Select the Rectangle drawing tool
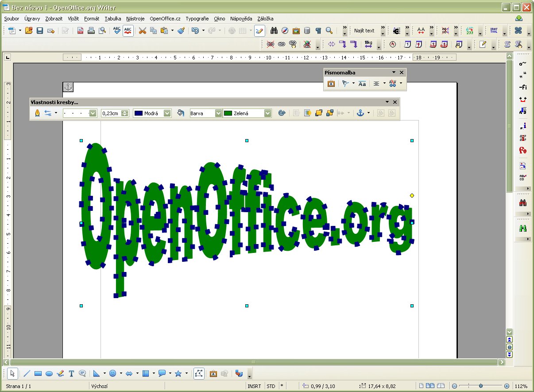 38,373
